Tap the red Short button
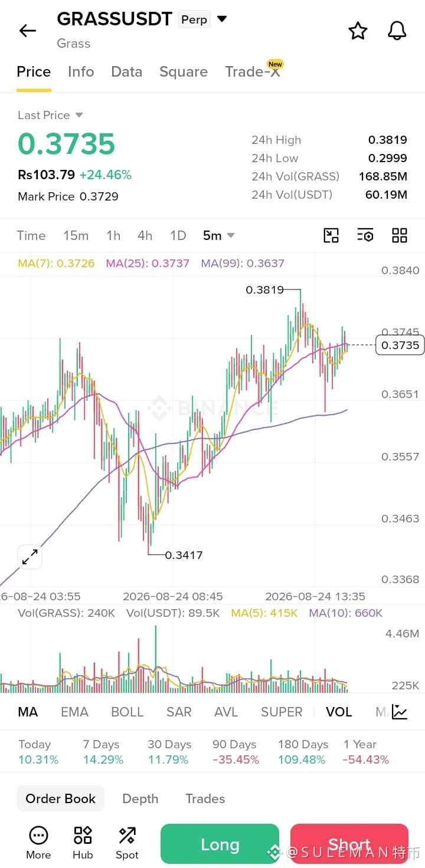The image size is (425, 868). click(x=349, y=844)
